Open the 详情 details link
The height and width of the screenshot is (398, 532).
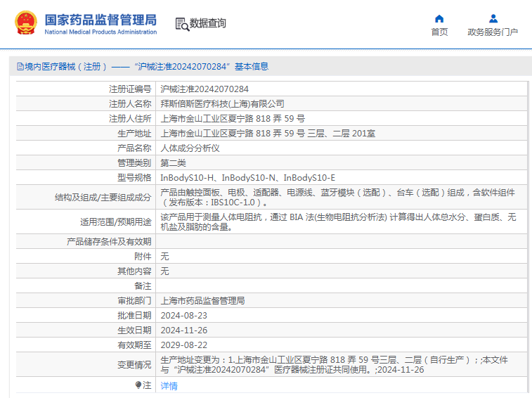coord(169,386)
